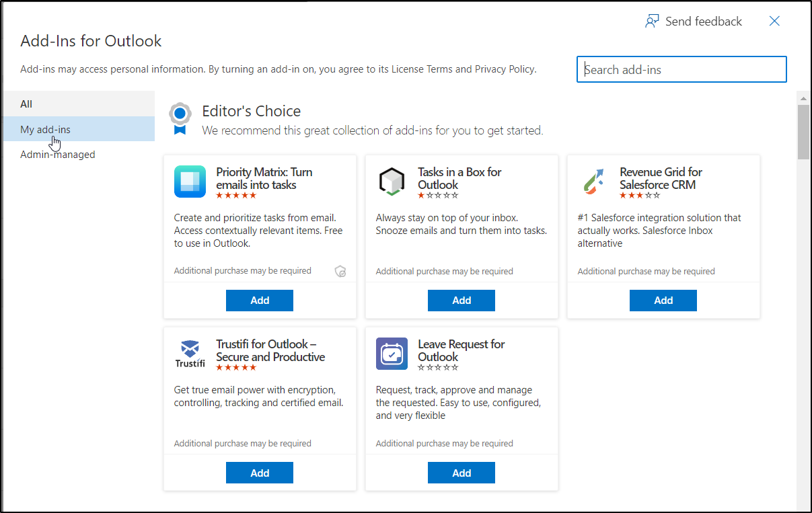Select the Leave Request calendar icon
This screenshot has height=513, width=812.
tap(392, 354)
